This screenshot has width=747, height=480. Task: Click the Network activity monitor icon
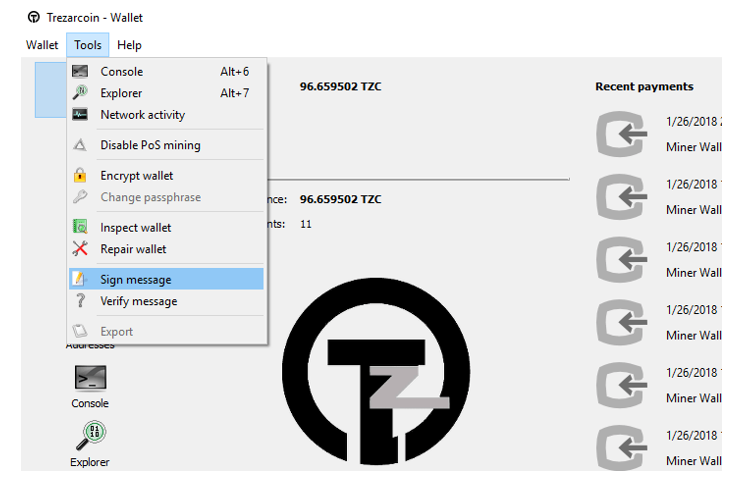pyautogui.click(x=80, y=115)
